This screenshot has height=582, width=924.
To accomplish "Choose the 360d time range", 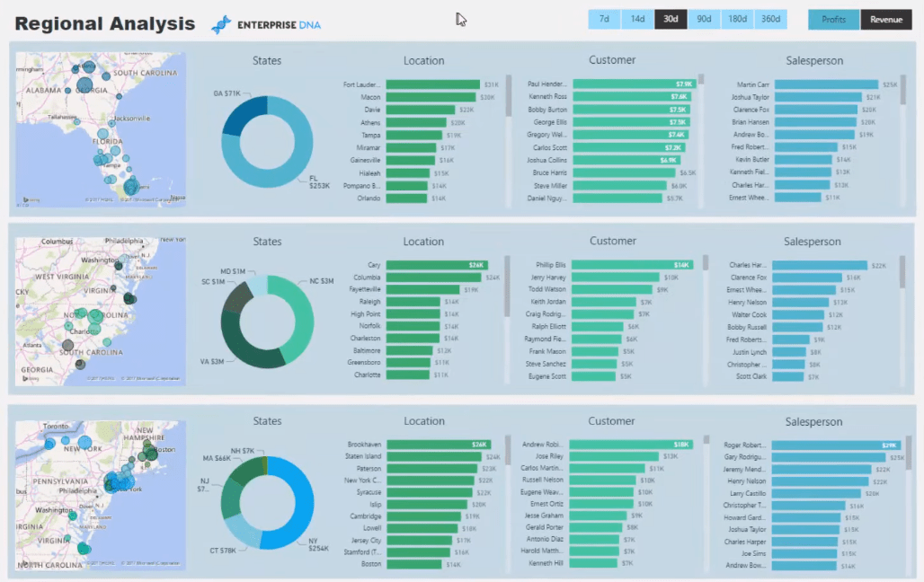I will click(770, 20).
